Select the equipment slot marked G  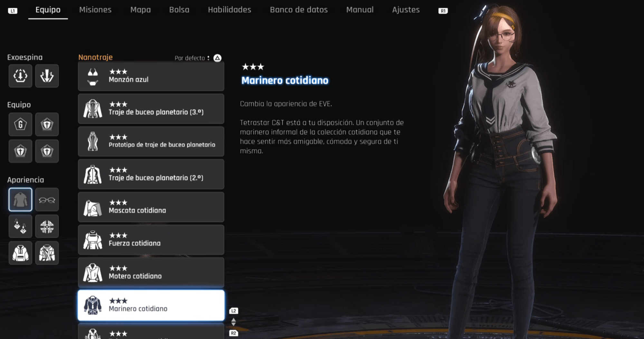pos(20,124)
